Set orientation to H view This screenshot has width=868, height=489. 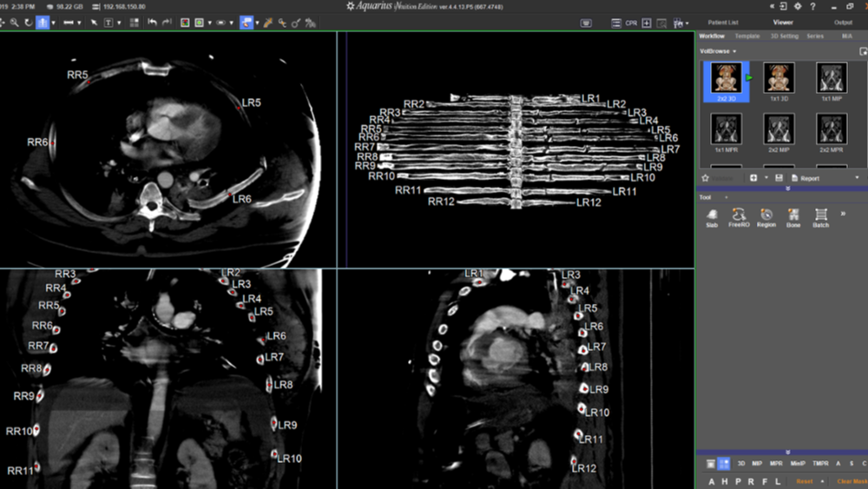tap(725, 481)
